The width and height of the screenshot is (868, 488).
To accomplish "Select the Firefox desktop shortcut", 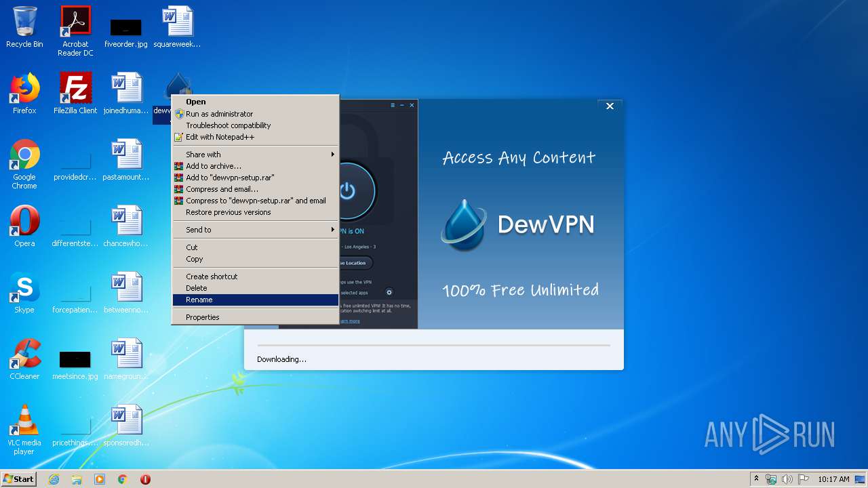I will (x=24, y=94).
